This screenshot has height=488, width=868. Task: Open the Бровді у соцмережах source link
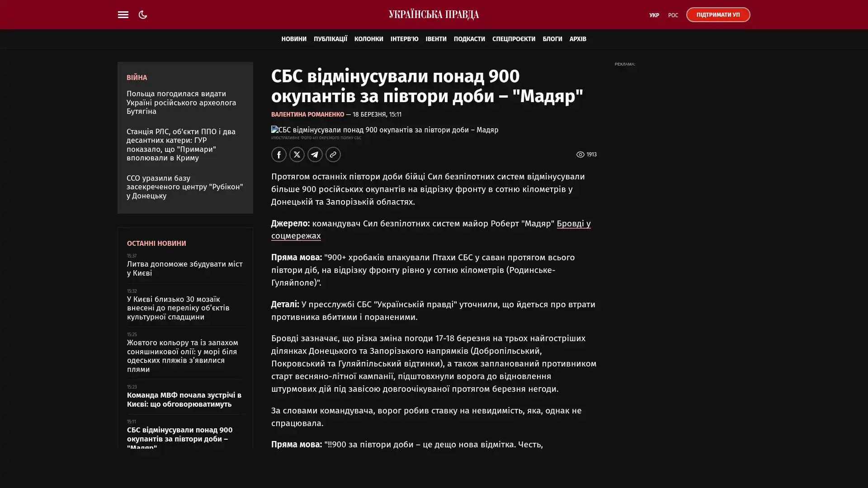click(x=573, y=224)
